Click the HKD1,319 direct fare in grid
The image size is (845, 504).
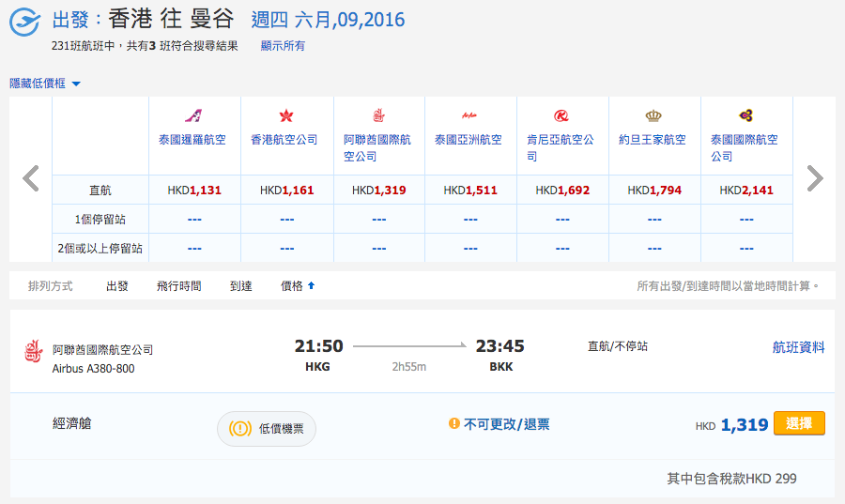coord(379,191)
